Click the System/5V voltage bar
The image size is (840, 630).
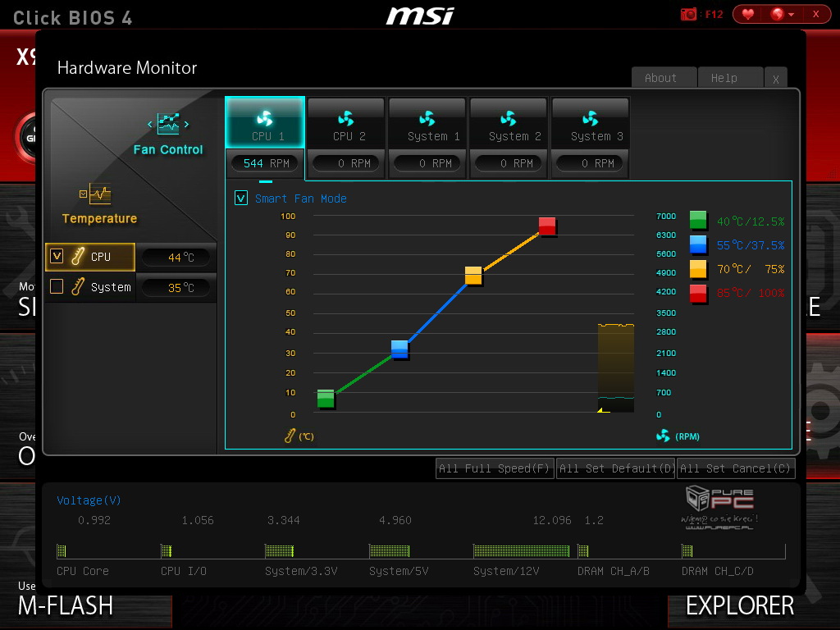pyautogui.click(x=390, y=550)
